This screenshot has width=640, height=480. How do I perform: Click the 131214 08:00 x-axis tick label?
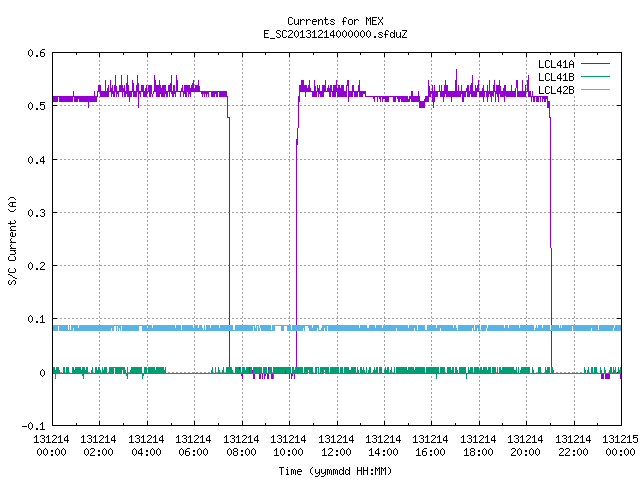241,446
